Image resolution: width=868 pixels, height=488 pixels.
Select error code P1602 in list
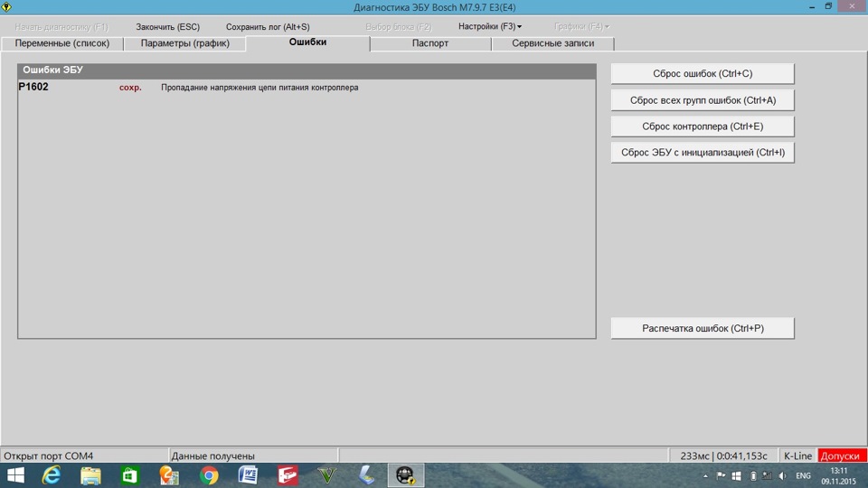point(33,87)
